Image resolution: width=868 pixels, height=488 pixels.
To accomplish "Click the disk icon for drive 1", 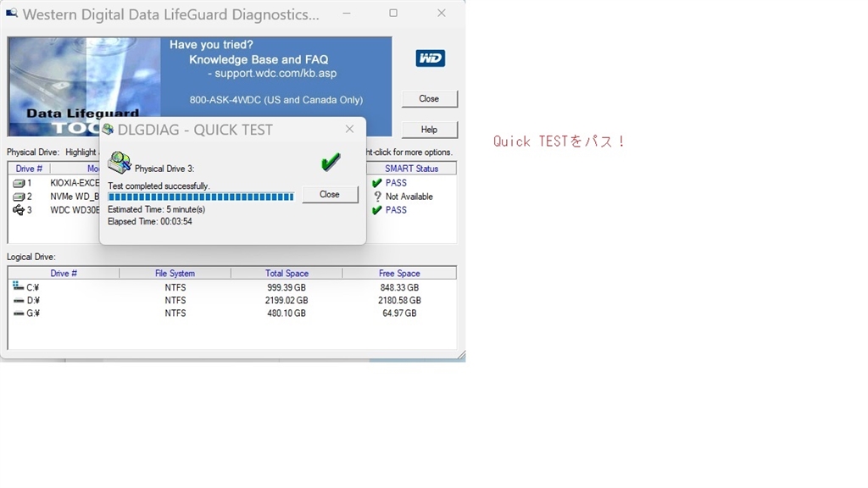I will pyautogui.click(x=19, y=183).
